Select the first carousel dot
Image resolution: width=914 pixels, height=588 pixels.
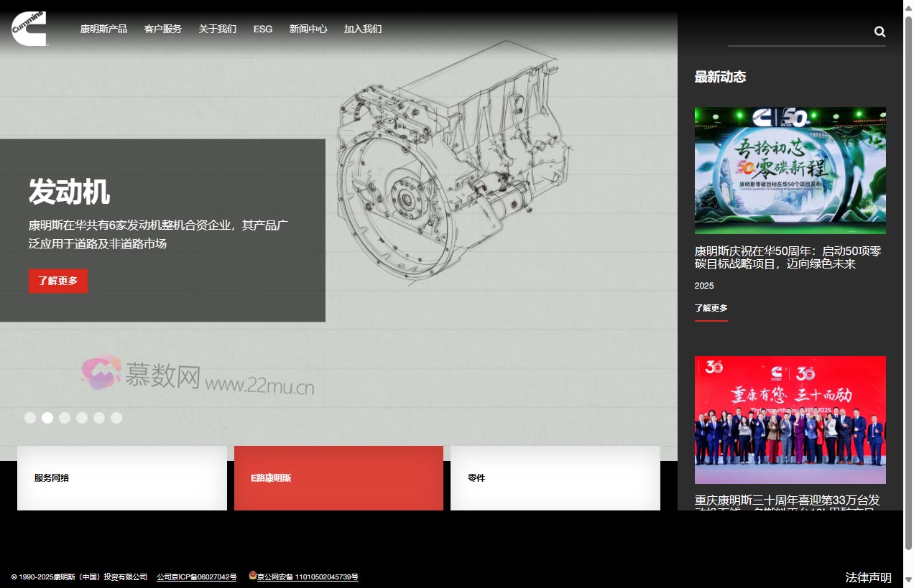coord(30,418)
